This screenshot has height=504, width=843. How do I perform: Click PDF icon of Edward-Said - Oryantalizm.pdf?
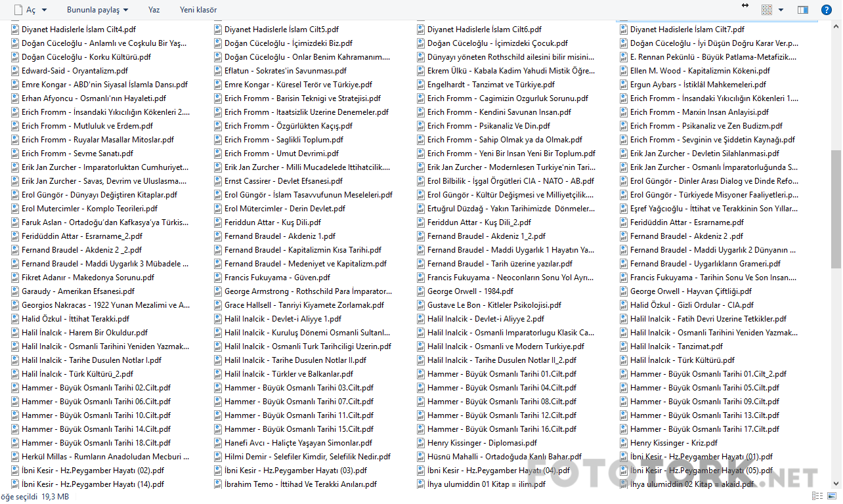[14, 71]
